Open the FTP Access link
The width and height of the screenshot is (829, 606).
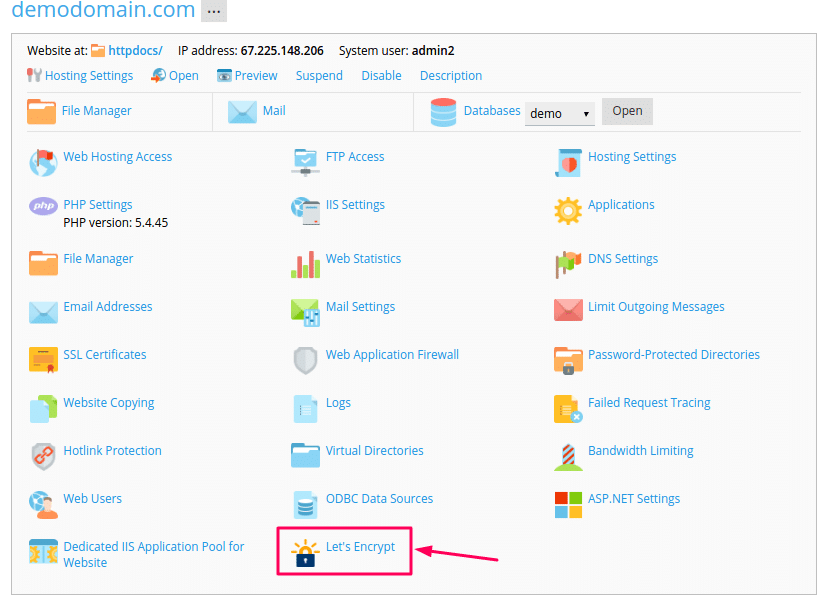pos(355,157)
